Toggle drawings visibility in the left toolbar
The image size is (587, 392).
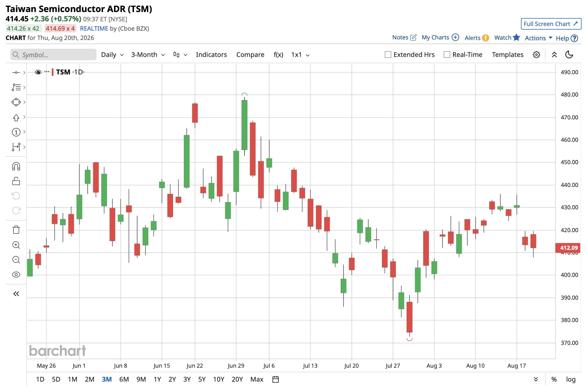click(x=16, y=275)
